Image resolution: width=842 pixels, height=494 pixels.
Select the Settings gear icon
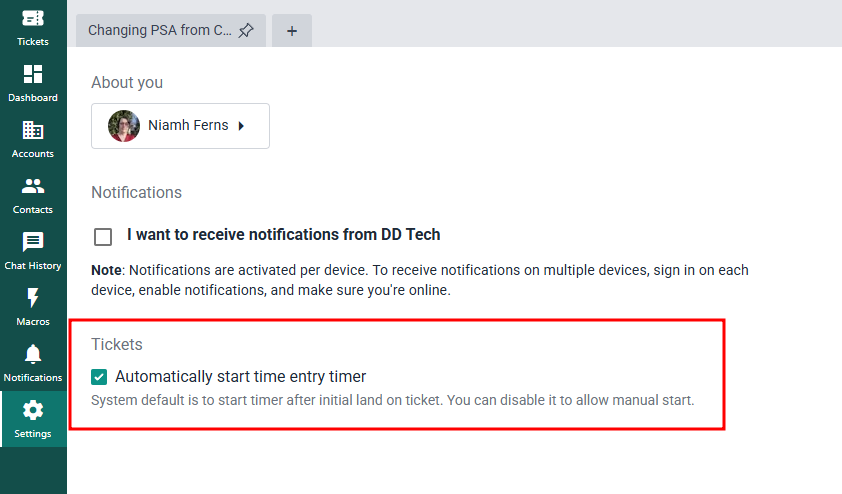[x=33, y=411]
